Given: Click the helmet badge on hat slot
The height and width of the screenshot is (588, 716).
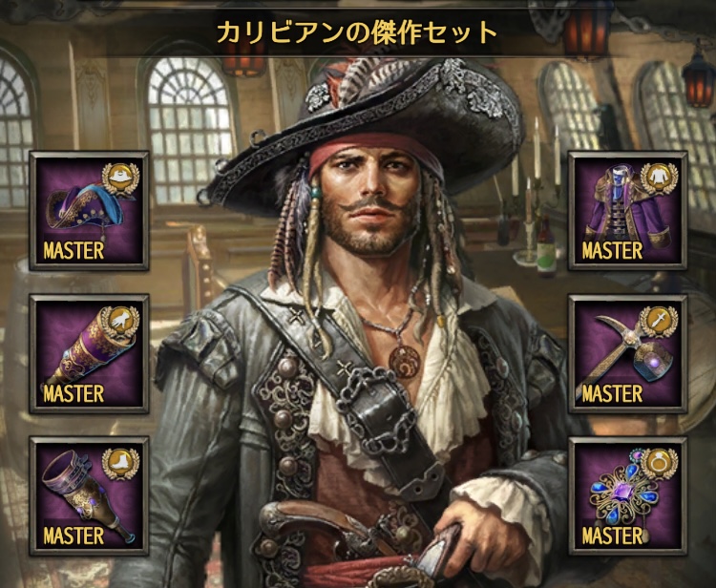Looking at the screenshot, I should click(x=120, y=178).
